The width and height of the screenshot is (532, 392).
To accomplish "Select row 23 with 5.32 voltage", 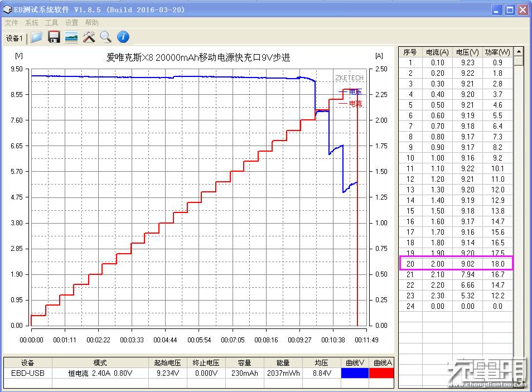I will (x=456, y=296).
